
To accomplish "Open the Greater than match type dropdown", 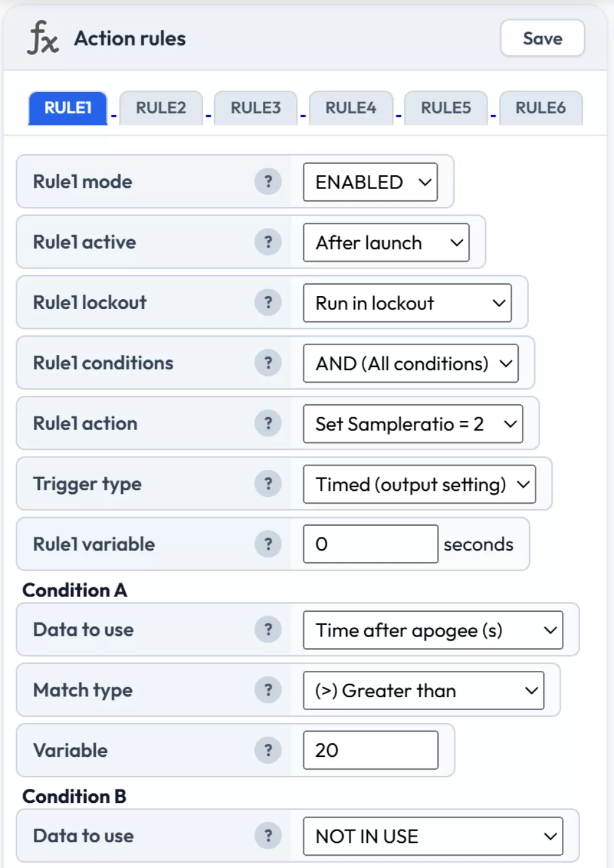I will point(423,690).
